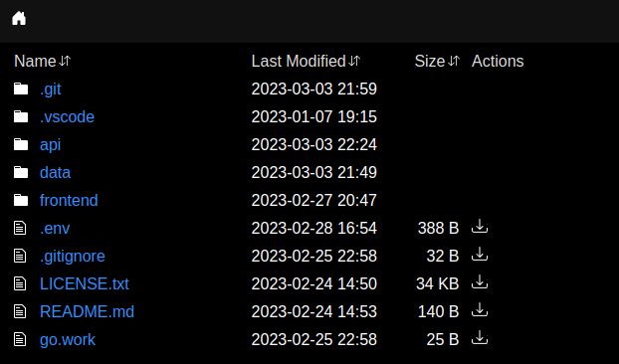Image resolution: width=619 pixels, height=364 pixels.
Task: Click the .git folder icon
Action: (21, 89)
